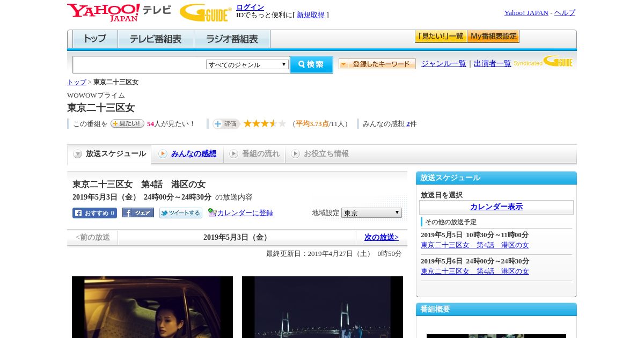Click the 最終更新日 timestamp text
The image size is (644, 338).
coord(334,254)
